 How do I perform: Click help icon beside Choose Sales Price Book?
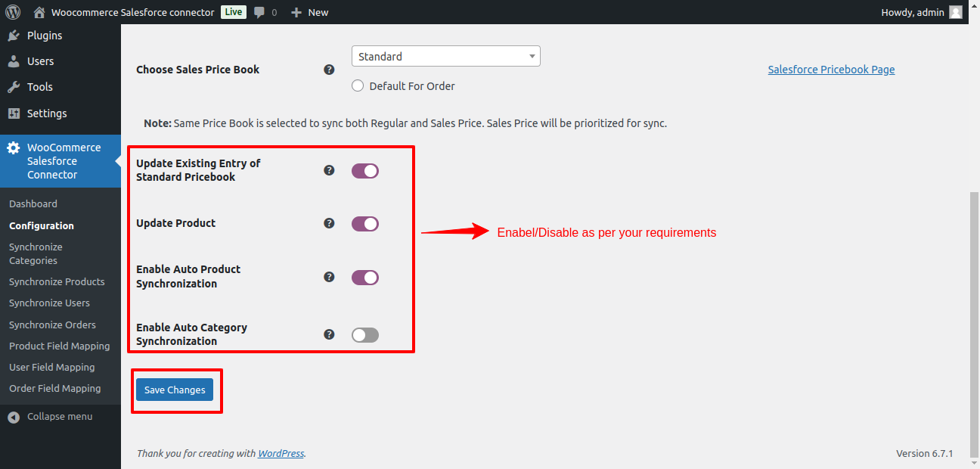[329, 70]
